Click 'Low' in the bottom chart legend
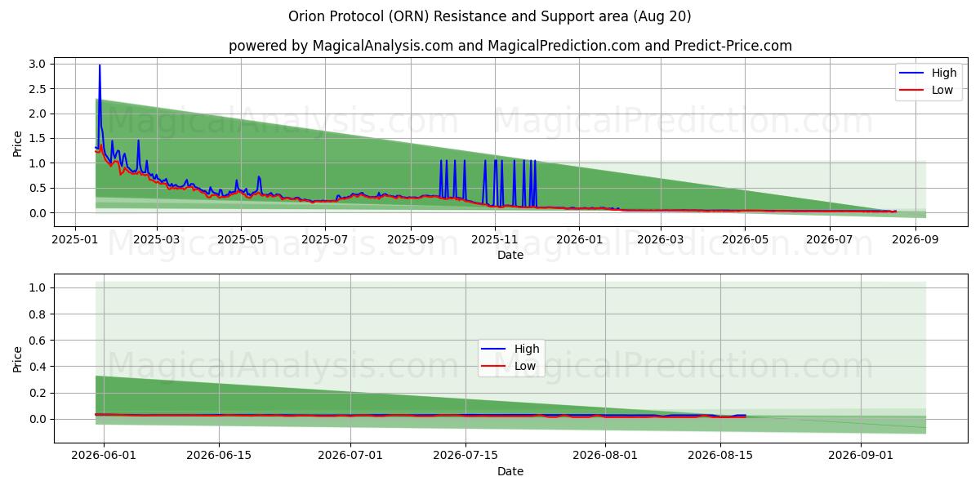This screenshot has width=980, height=490. point(526,366)
